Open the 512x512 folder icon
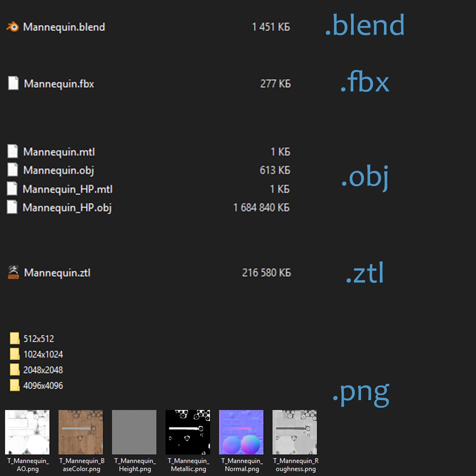The image size is (476, 476). (x=15, y=338)
